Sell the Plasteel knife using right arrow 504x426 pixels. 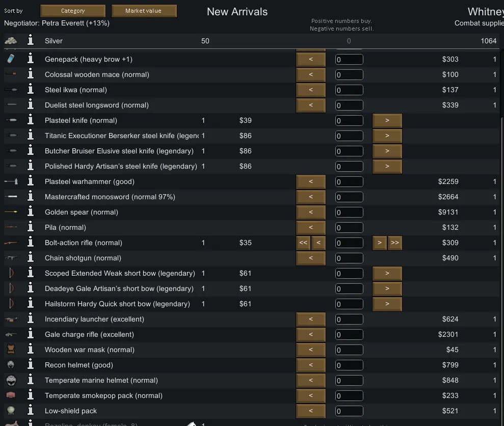tap(387, 120)
